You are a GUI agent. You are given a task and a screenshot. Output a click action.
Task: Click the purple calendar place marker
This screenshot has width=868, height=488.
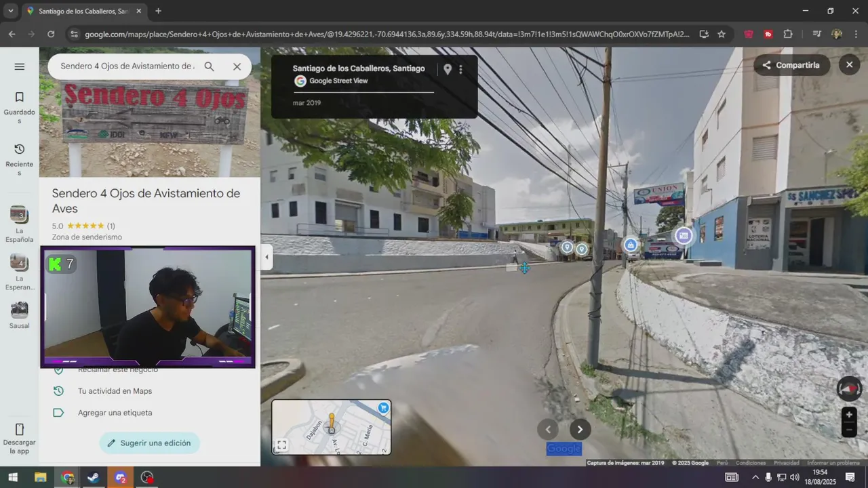pos(683,235)
